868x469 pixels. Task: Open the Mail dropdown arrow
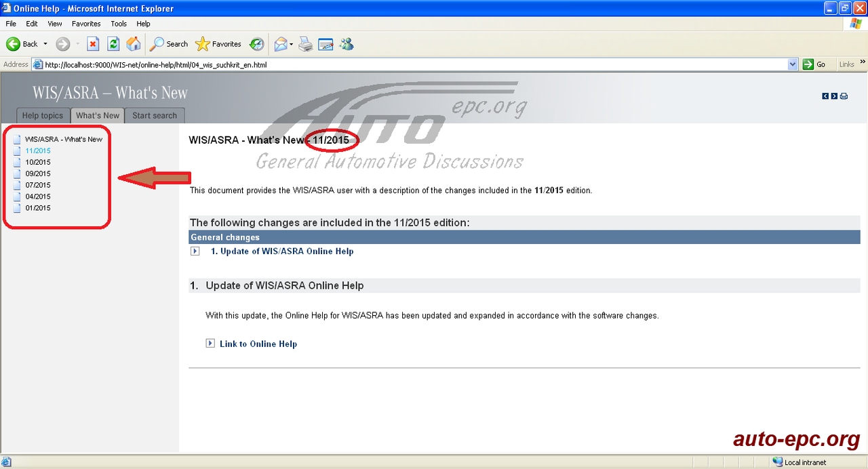(292, 44)
